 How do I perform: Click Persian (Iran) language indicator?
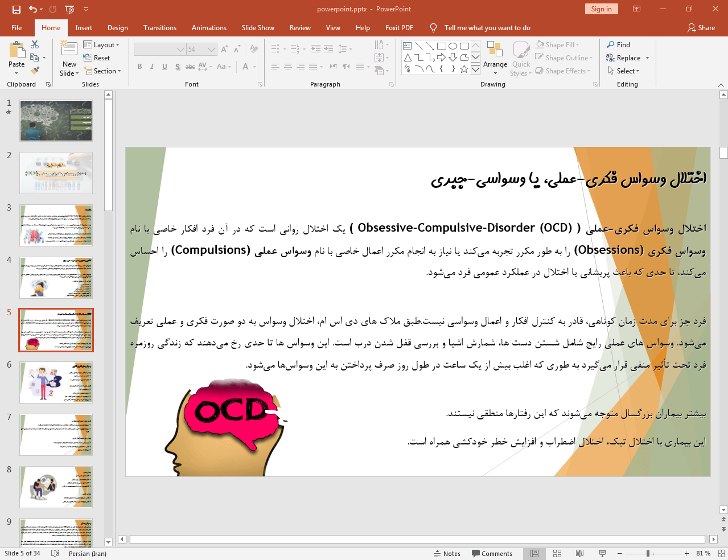[x=88, y=554]
